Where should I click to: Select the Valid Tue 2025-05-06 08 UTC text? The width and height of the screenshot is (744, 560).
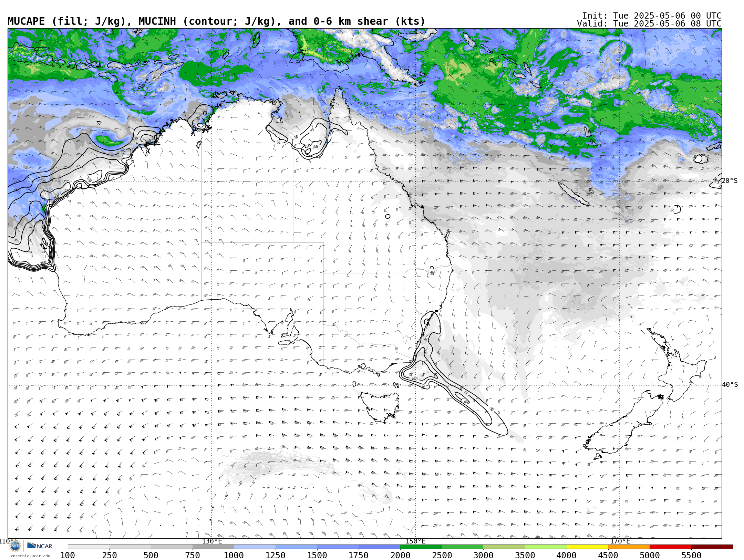(x=649, y=24)
